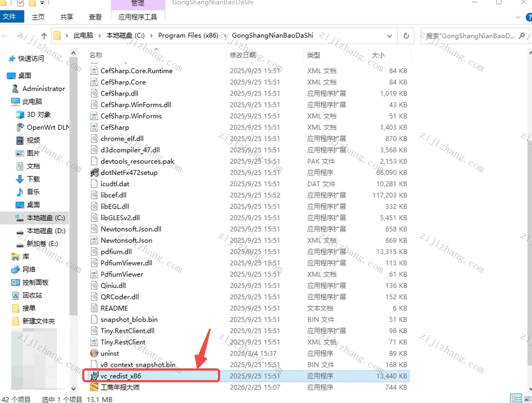
Task: Click Program Files (x86) in the breadcrumb path
Action: pos(188,36)
